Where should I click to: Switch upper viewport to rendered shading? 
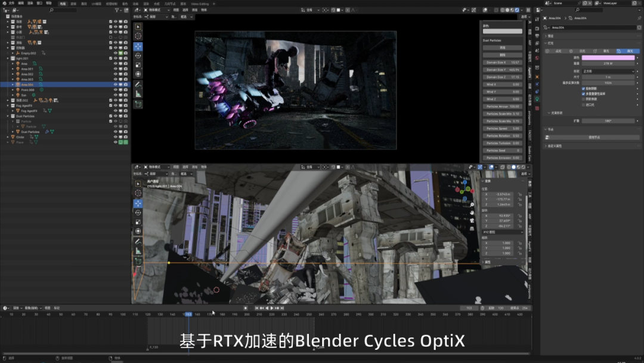coord(517,10)
